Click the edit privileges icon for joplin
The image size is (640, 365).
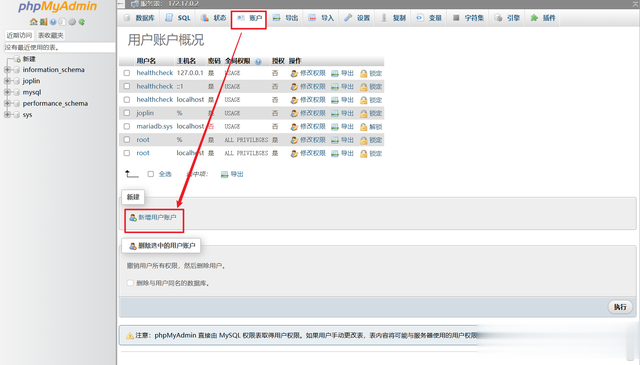point(294,114)
